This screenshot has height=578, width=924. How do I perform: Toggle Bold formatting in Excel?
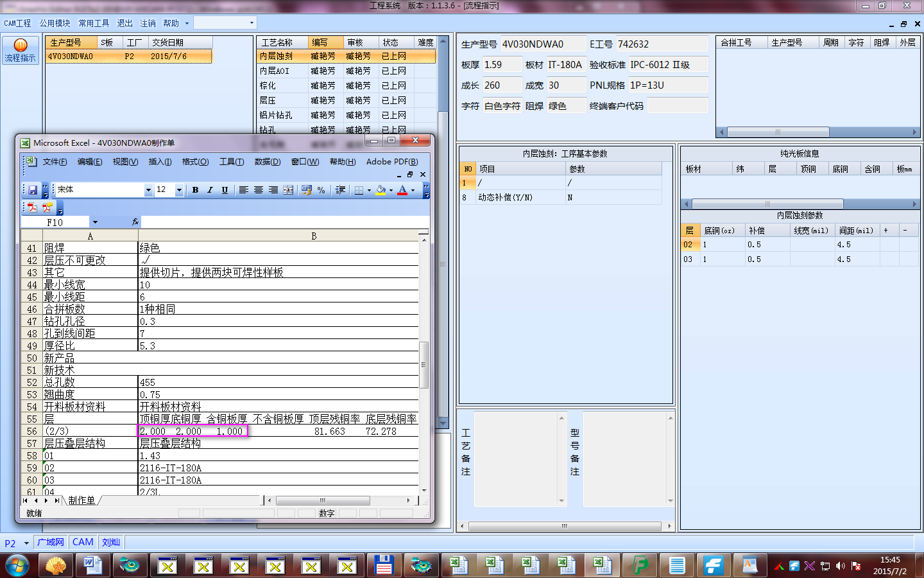pos(195,190)
